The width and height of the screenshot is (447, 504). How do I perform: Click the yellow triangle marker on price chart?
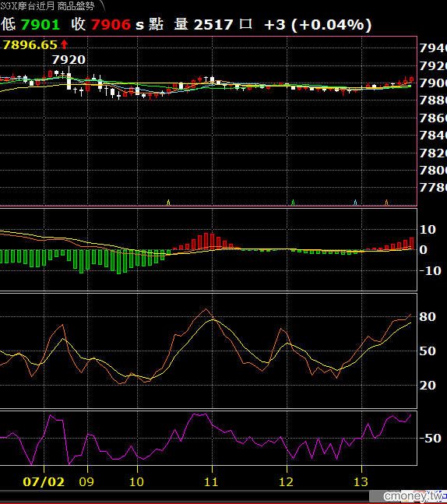[168, 203]
